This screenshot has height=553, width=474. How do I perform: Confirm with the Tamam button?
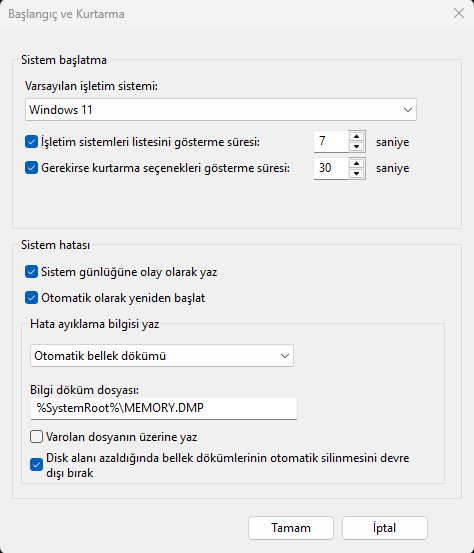[291, 528]
